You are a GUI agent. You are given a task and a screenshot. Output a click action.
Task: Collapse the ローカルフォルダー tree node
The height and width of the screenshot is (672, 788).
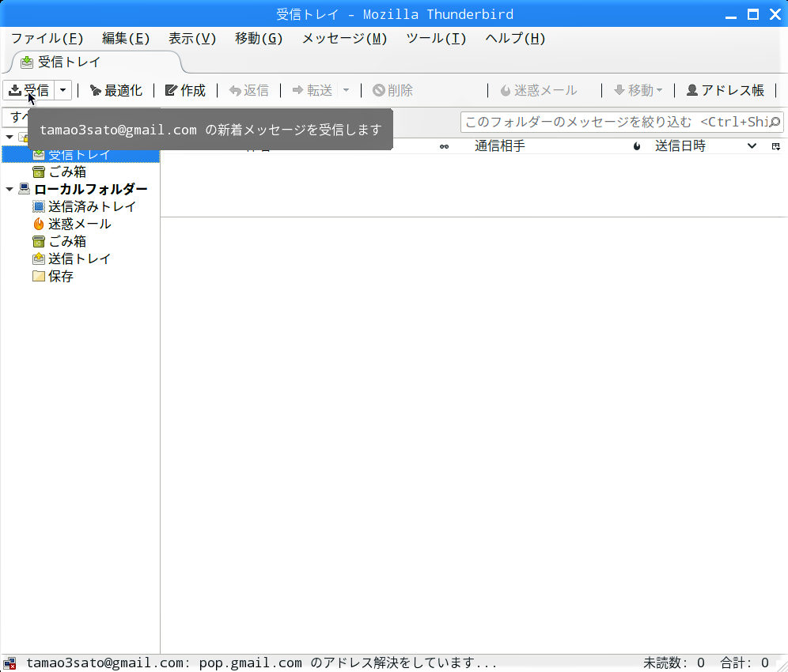pos(9,189)
